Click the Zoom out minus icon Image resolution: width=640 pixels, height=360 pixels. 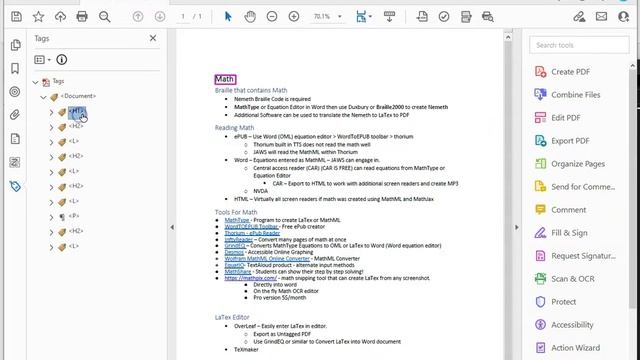272,16
